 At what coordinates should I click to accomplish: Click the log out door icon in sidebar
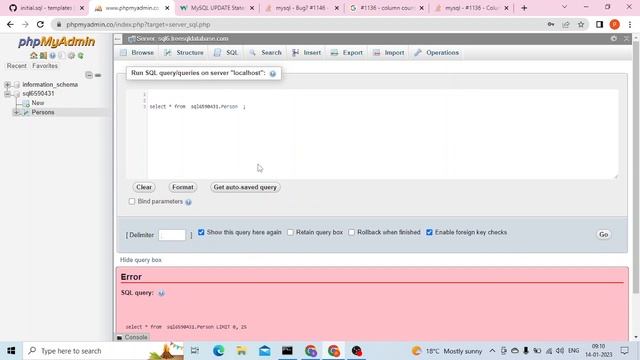(x=43, y=56)
